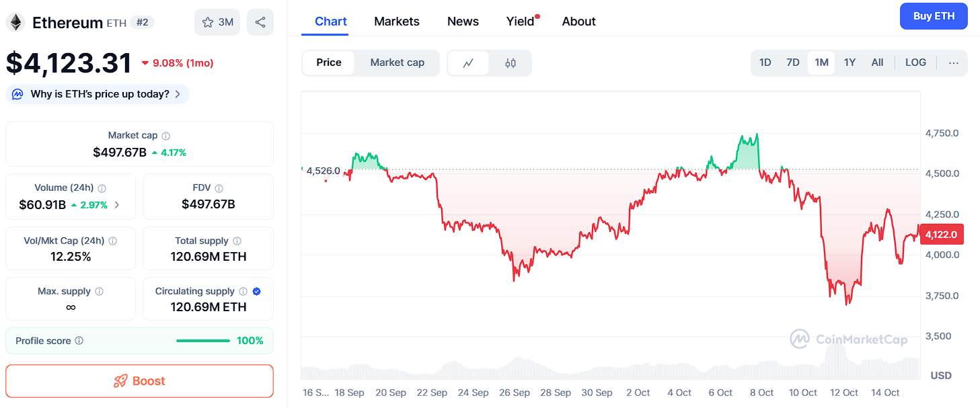Click Market cap info icon
980x408 pixels.
click(166, 136)
